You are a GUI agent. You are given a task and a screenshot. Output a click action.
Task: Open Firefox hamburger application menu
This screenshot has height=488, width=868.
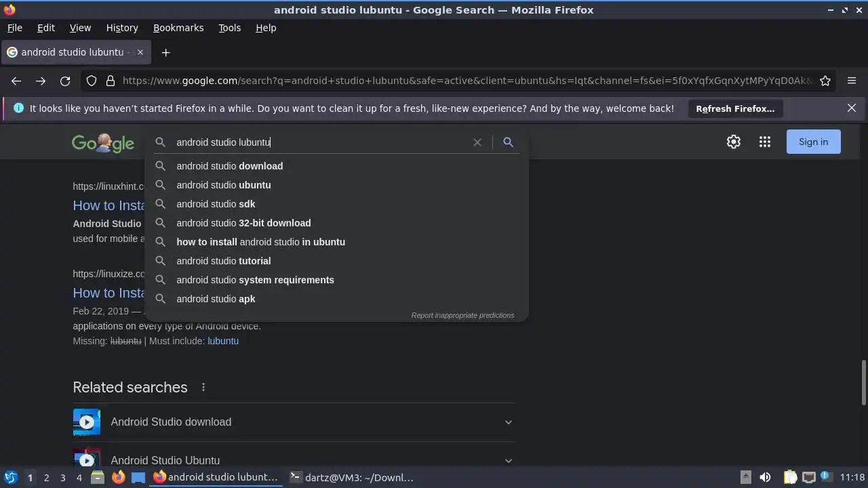(852, 81)
